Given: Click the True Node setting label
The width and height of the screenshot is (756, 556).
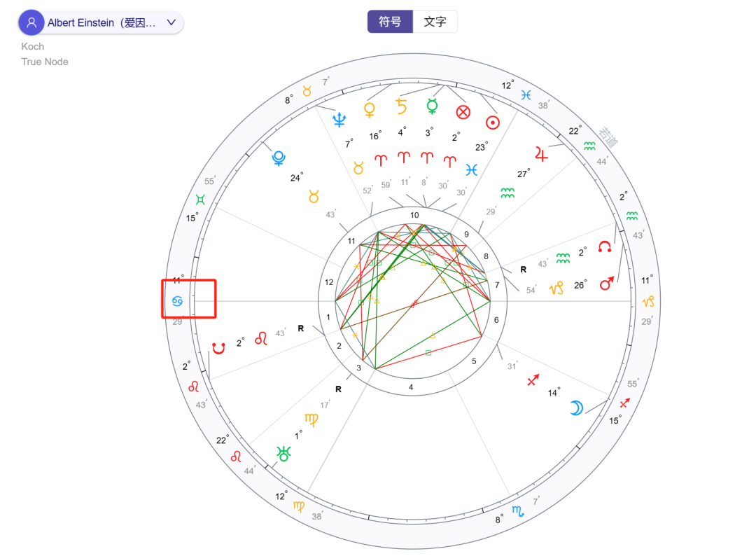Looking at the screenshot, I should (44, 62).
